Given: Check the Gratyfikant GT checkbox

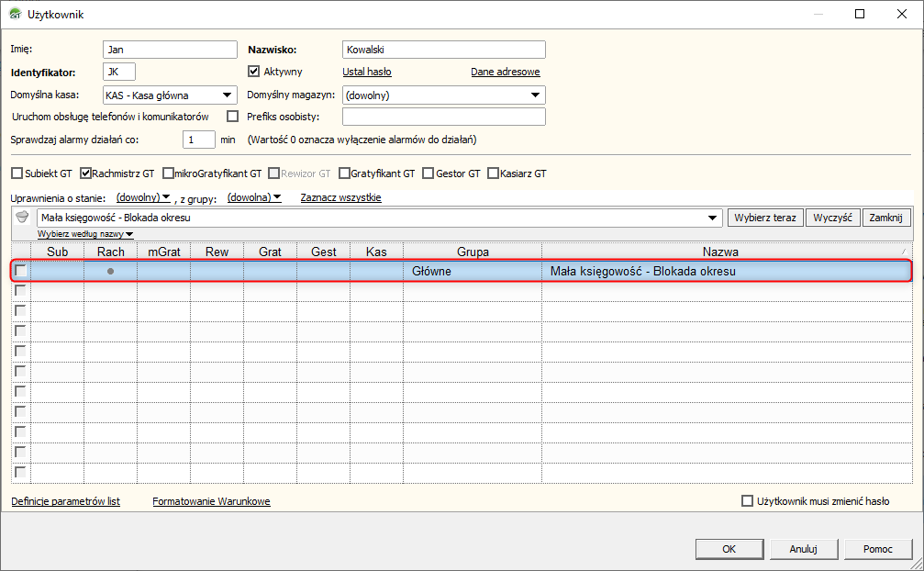Looking at the screenshot, I should (x=345, y=174).
